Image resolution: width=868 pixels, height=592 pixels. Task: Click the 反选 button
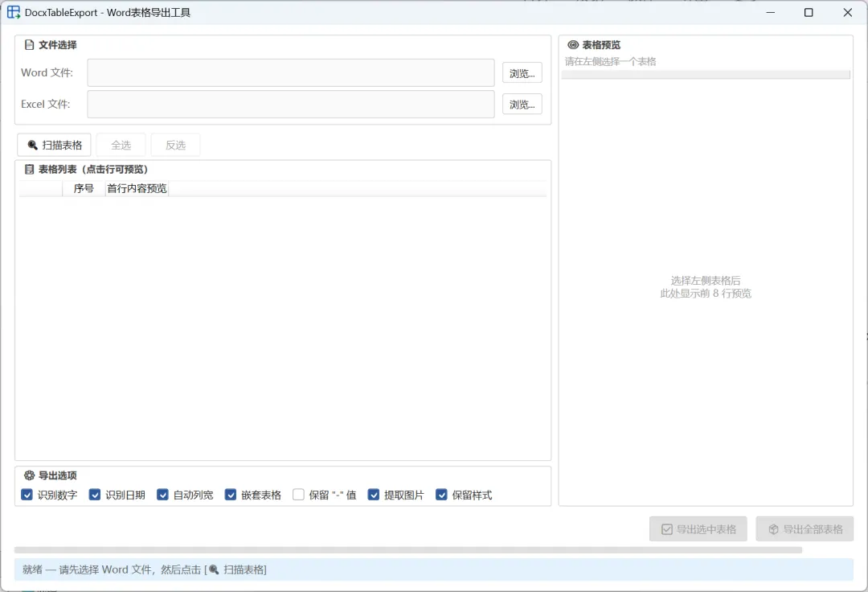(175, 145)
